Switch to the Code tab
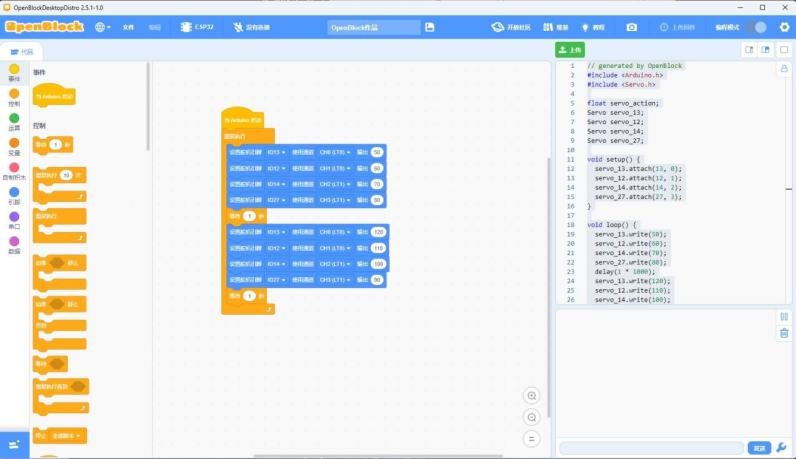Image resolution: width=796 pixels, height=459 pixels. (21, 52)
